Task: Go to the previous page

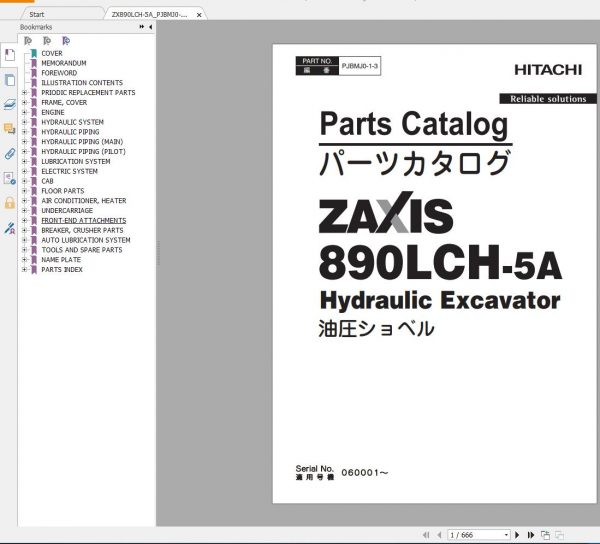Action: tap(439, 534)
